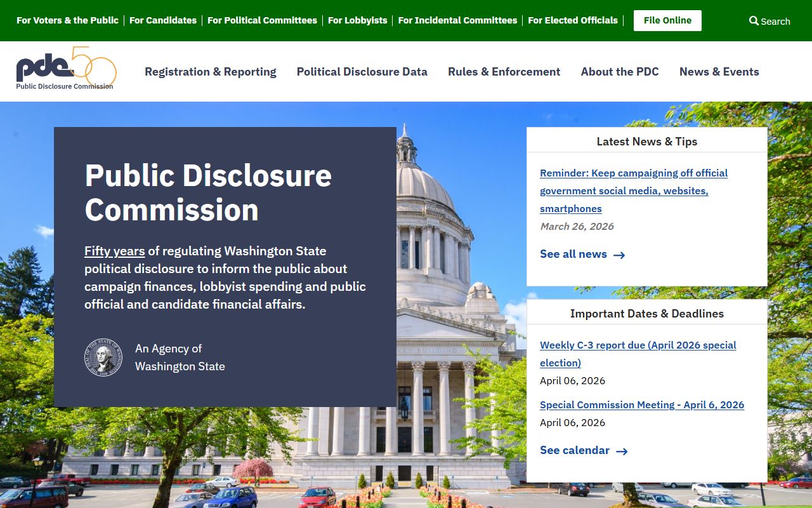Open For Political Committees section
This screenshot has height=508, width=812.
[x=262, y=20]
